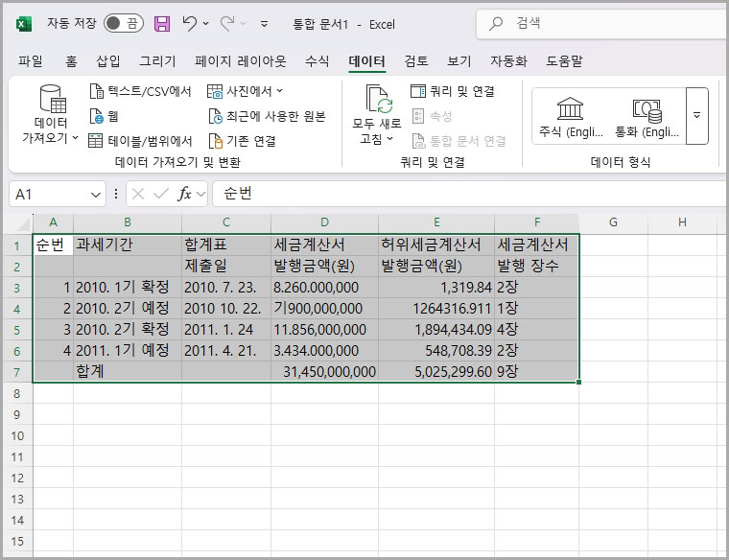The width and height of the screenshot is (729, 560).
Task: Select row 7 header
Action: [17, 372]
